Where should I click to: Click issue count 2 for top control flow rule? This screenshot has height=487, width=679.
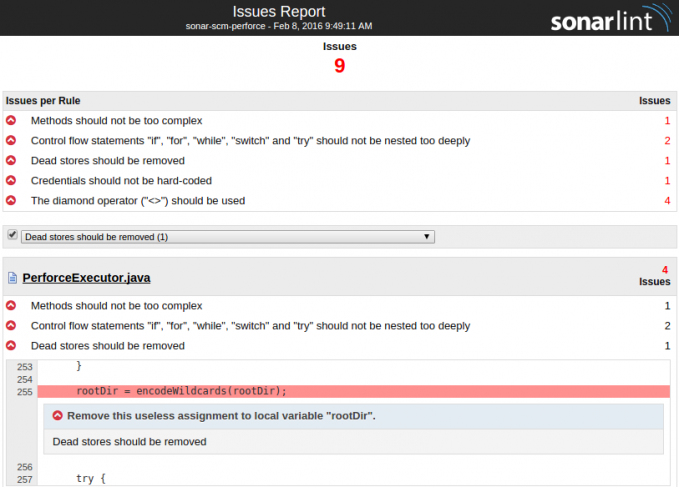[667, 141]
